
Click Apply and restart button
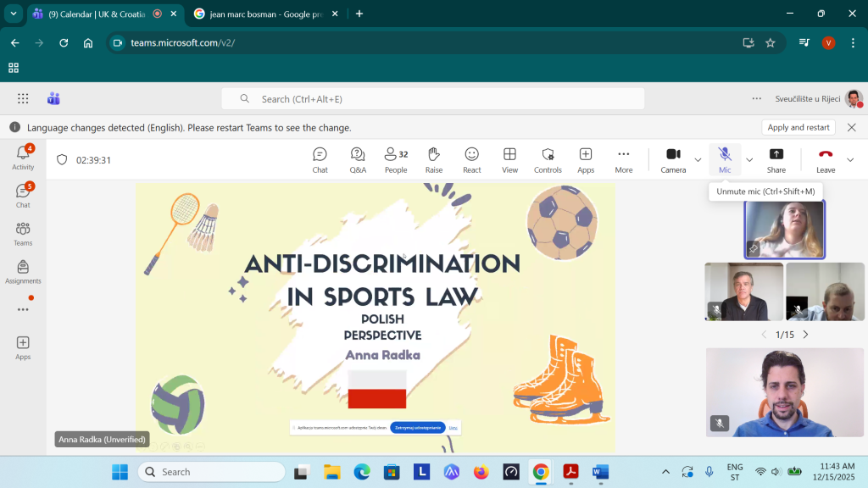[x=798, y=127]
